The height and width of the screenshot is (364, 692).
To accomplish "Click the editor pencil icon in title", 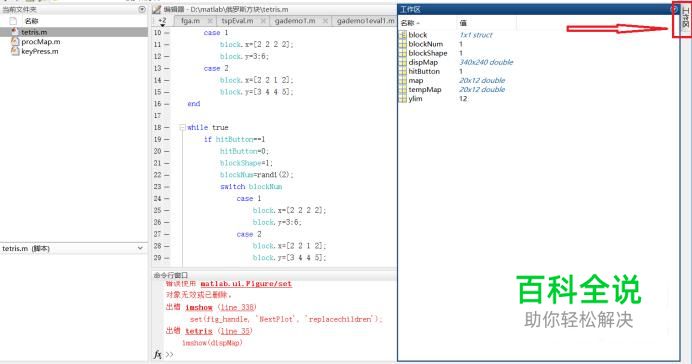I will click(x=156, y=9).
